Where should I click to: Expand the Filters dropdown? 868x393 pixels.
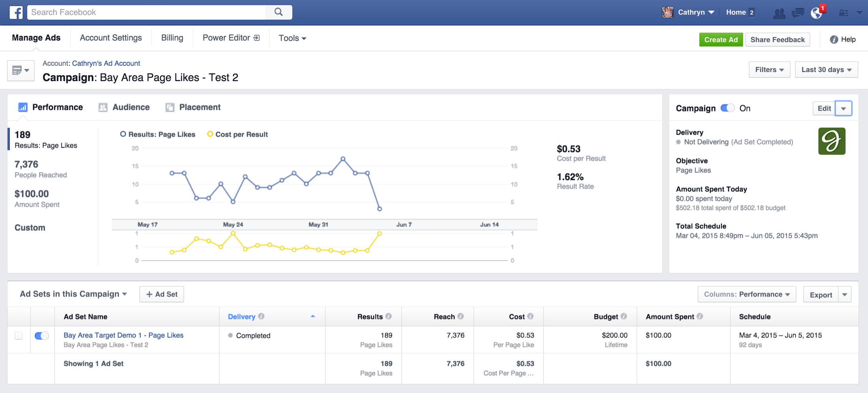point(769,70)
